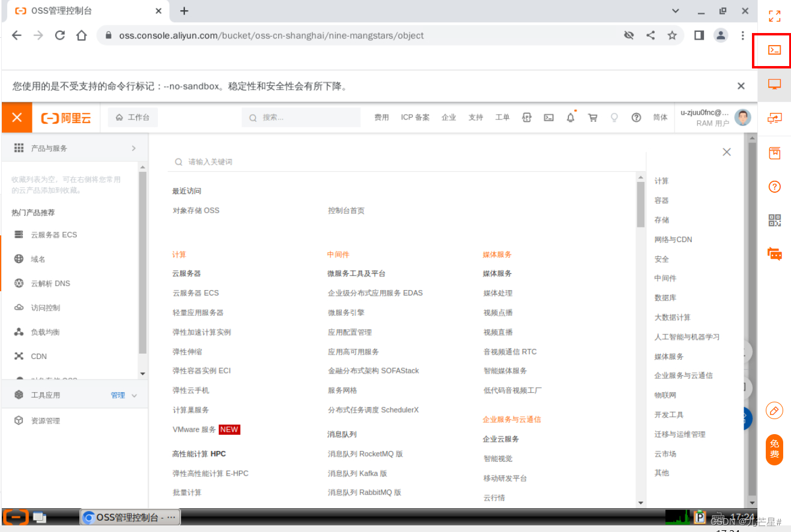
Task: Open the 企业 menu
Action: point(449,118)
